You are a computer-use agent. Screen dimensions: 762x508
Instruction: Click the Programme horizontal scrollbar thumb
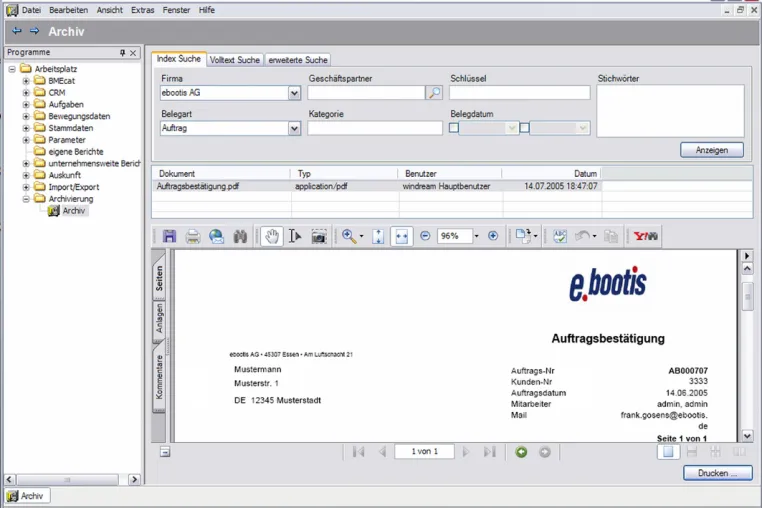pos(67,479)
